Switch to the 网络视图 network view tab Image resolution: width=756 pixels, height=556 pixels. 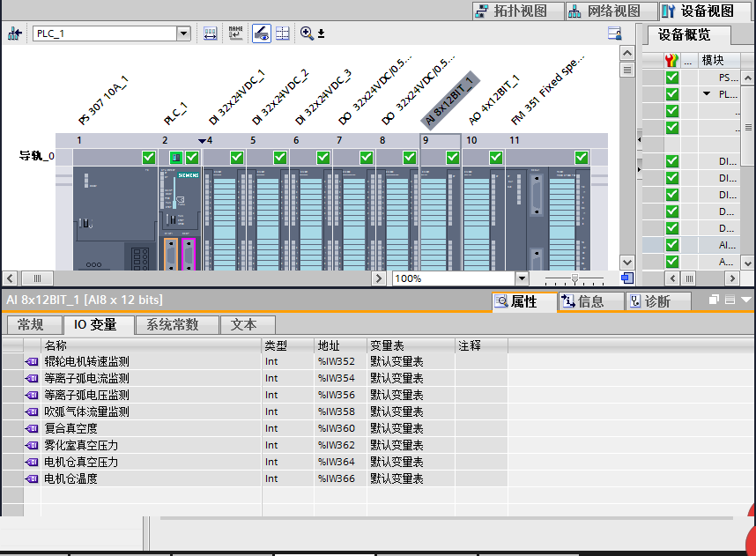612,11
